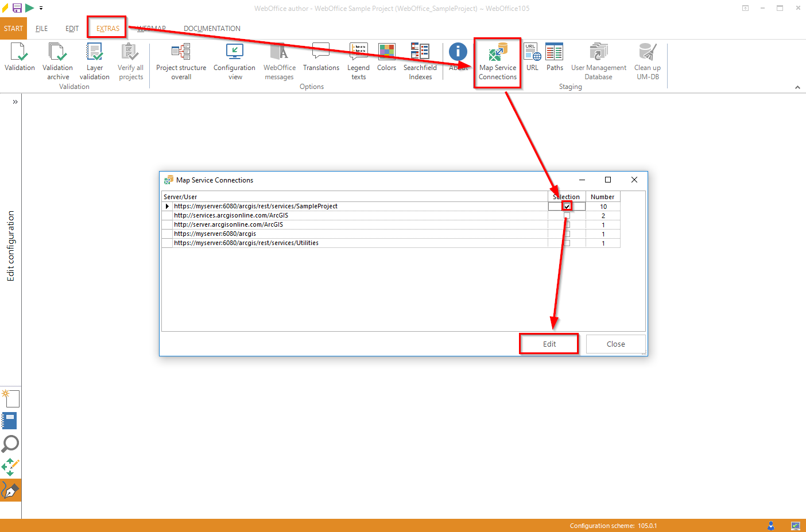Open the Paths staging tool
The image size is (806, 532).
pyautogui.click(x=555, y=57)
